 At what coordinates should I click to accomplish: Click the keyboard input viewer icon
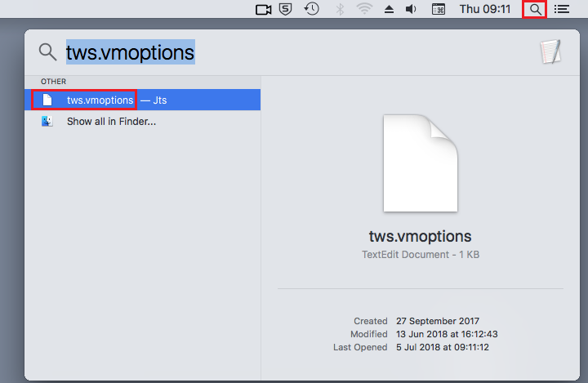438,9
